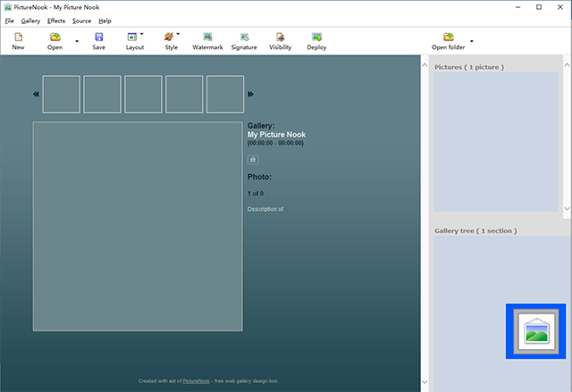The image size is (572, 392).
Task: Open the Visibility settings
Action: [x=280, y=38]
